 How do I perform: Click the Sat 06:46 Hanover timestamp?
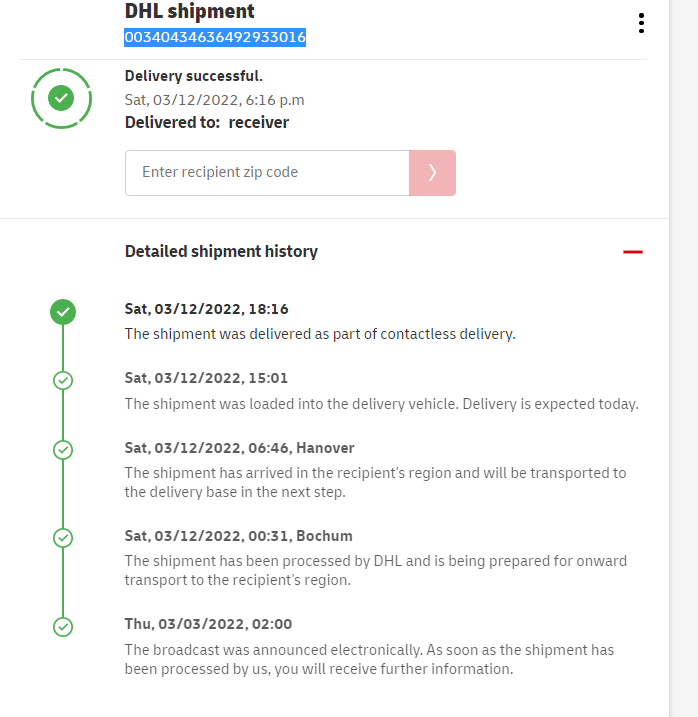point(239,448)
